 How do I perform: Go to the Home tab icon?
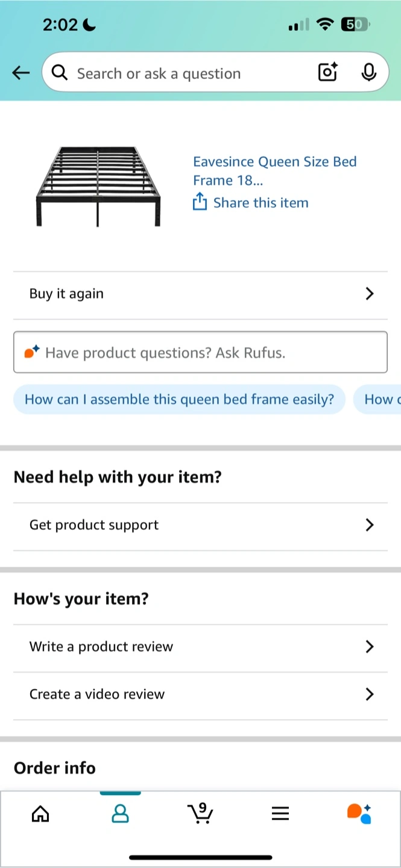pyautogui.click(x=40, y=814)
